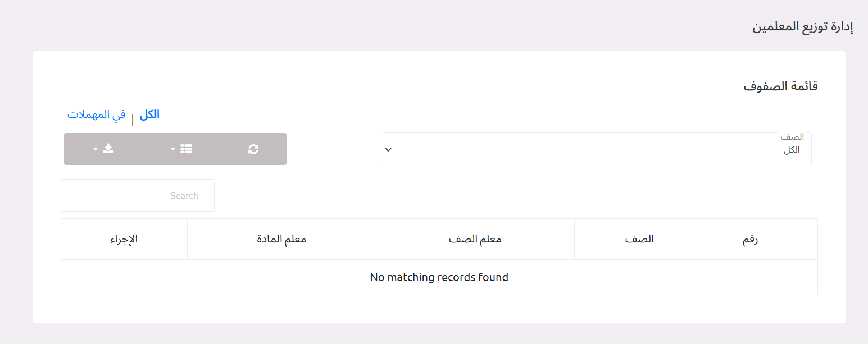This screenshot has height=344, width=868.
Task: Click the معلم الصف column header
Action: click(x=475, y=239)
